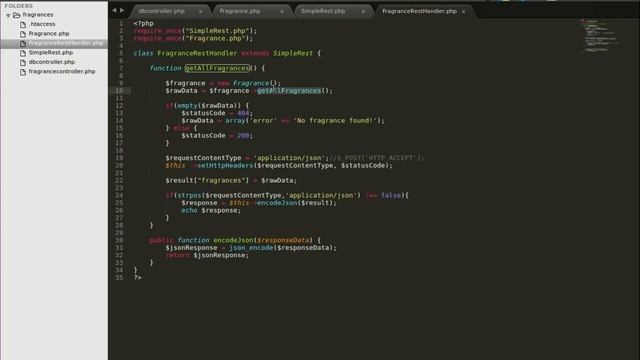Open SimpleRest.php from the sidebar

tap(51, 52)
